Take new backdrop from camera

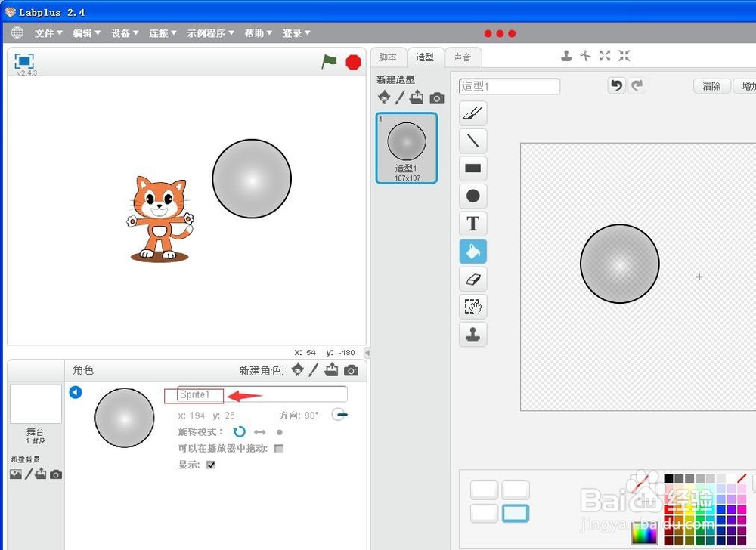pyautogui.click(x=56, y=475)
